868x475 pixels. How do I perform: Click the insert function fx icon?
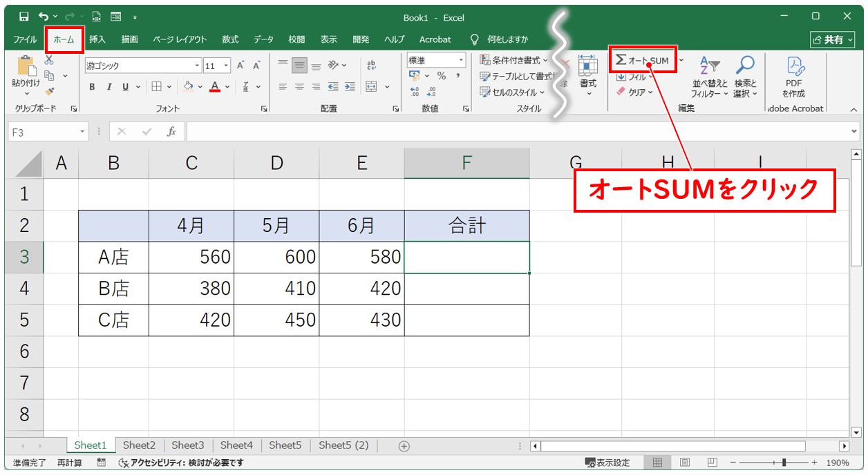(x=171, y=131)
